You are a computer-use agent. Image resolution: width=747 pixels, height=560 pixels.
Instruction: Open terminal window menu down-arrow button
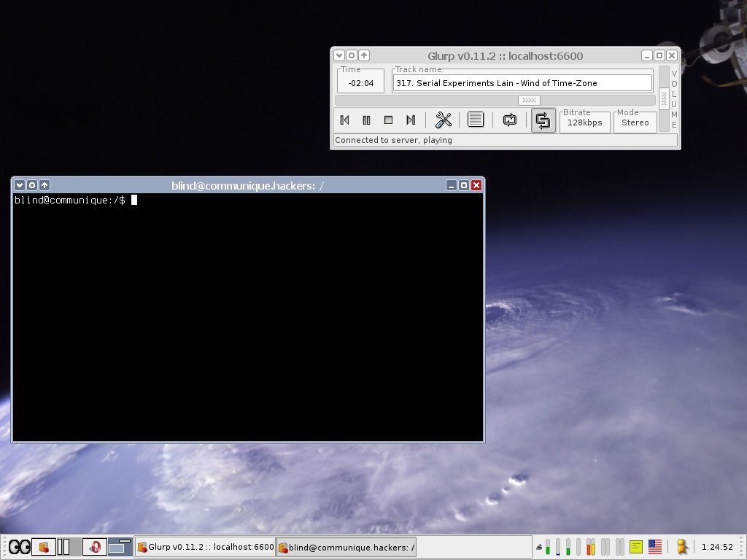click(20, 184)
